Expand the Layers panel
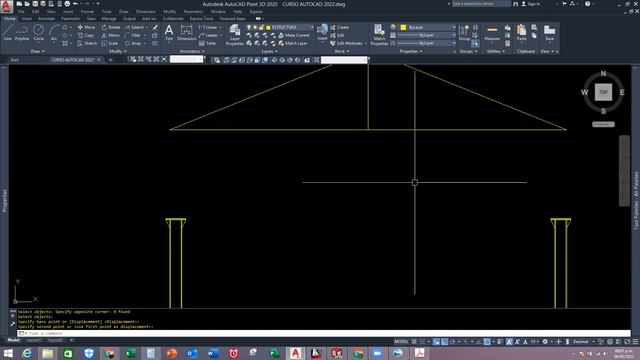This screenshot has height=360, width=640. point(269,51)
